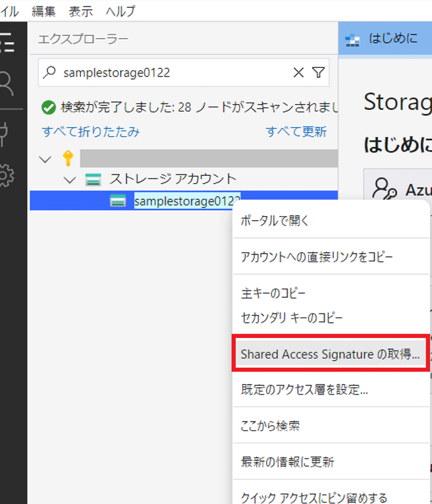Click the 検索が完了しました status text
432x504 pixels.
click(199, 107)
